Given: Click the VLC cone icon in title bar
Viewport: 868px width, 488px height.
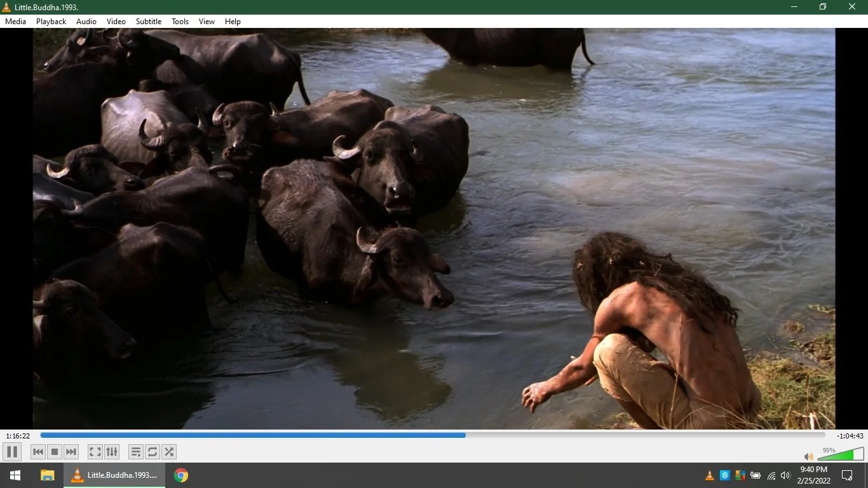Looking at the screenshot, I should pos(7,7).
